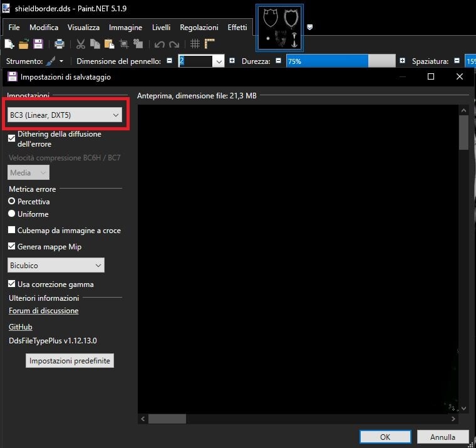This screenshot has width=476, height=448.
Task: Open the brush tool chooser next to Strumento
Action: (54, 61)
